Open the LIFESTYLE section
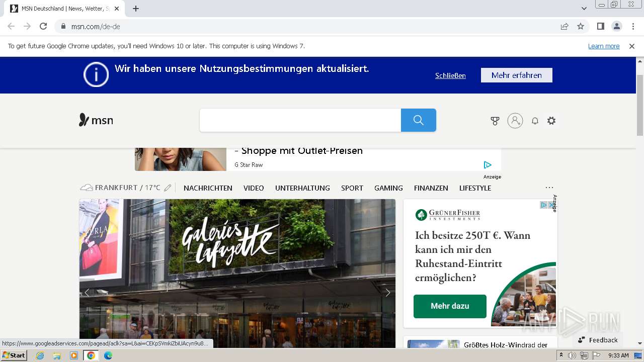The width and height of the screenshot is (644, 362). pyautogui.click(x=475, y=188)
